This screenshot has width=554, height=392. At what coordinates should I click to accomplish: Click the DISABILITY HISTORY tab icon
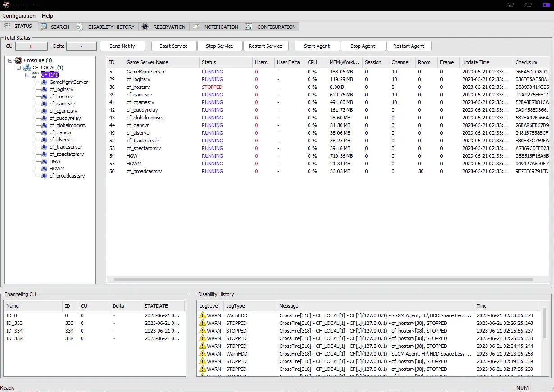coord(79,27)
